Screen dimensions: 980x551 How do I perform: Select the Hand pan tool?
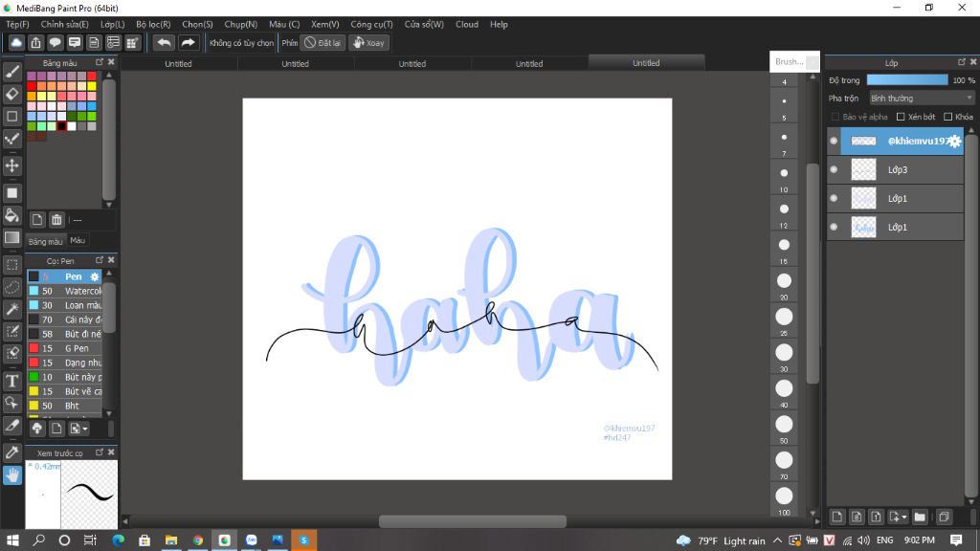point(11,475)
